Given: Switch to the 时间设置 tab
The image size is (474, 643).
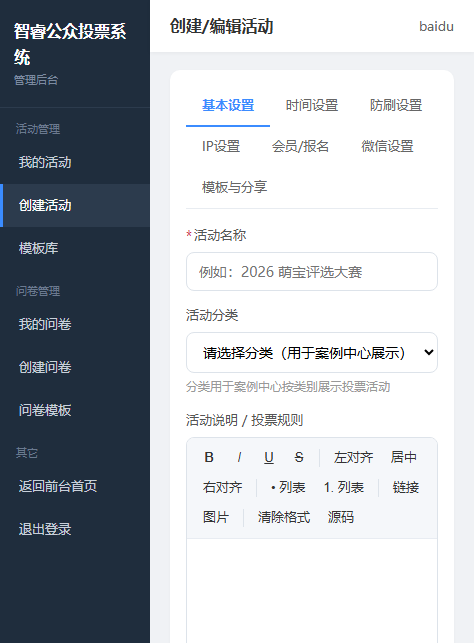Looking at the screenshot, I should tap(312, 105).
